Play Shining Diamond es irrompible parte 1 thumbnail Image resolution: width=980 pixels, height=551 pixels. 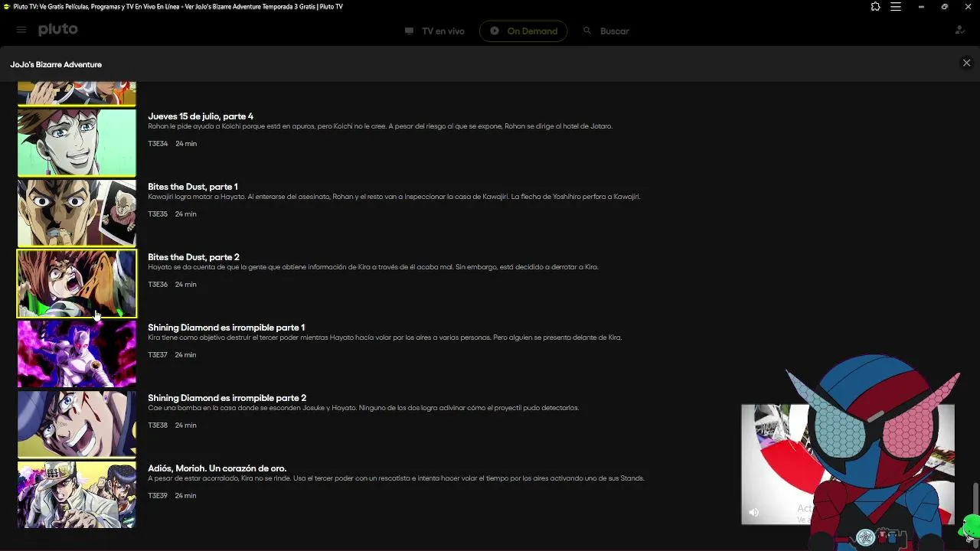[x=77, y=354]
